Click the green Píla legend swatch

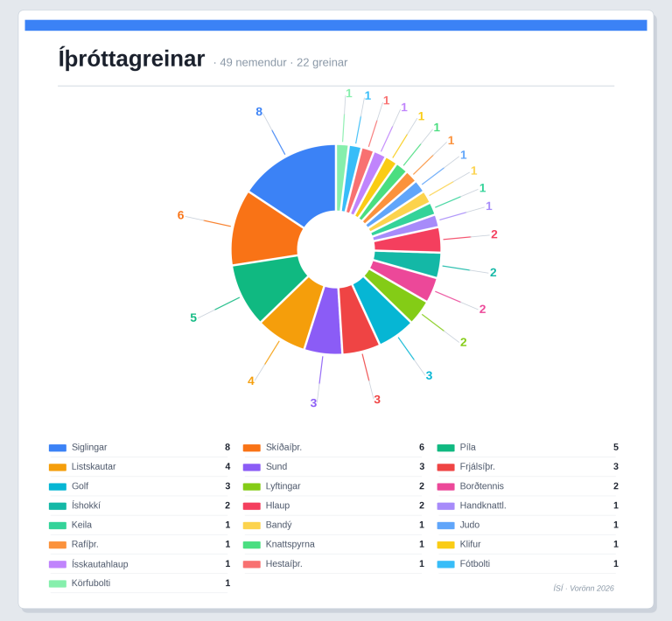coord(445,448)
